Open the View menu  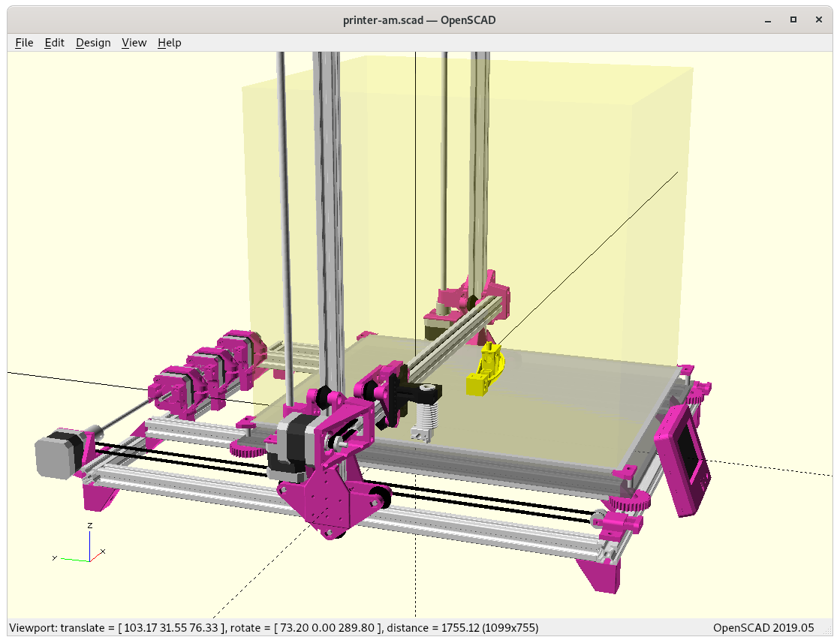[x=134, y=43]
